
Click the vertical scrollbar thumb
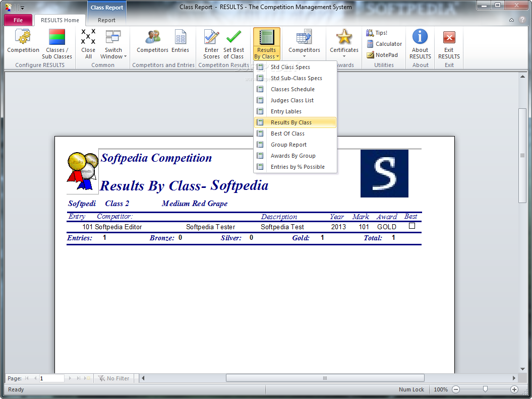(x=522, y=155)
